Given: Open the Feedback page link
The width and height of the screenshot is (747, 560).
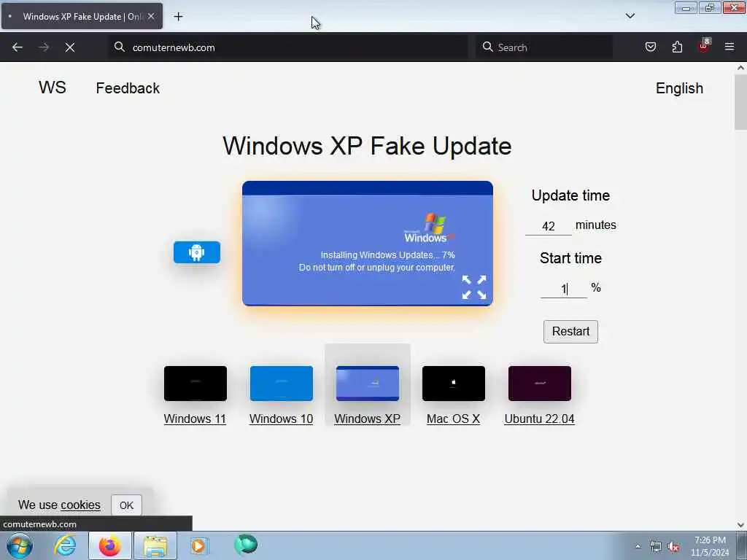Looking at the screenshot, I should (128, 88).
